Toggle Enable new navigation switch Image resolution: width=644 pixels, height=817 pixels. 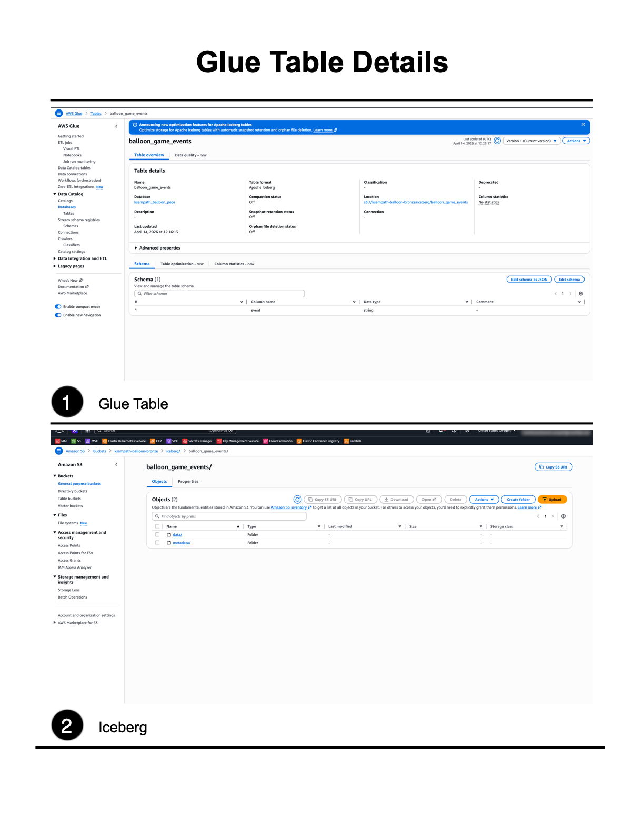58,315
